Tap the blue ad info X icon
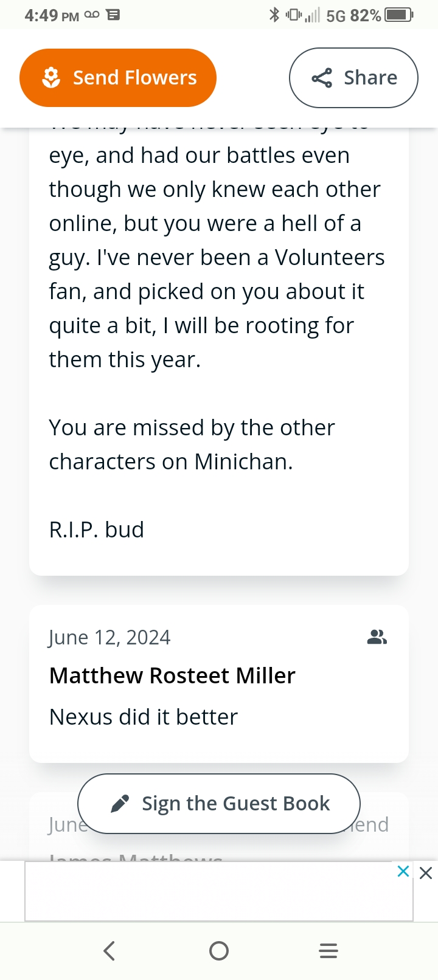Image resolution: width=438 pixels, height=980 pixels. [403, 871]
